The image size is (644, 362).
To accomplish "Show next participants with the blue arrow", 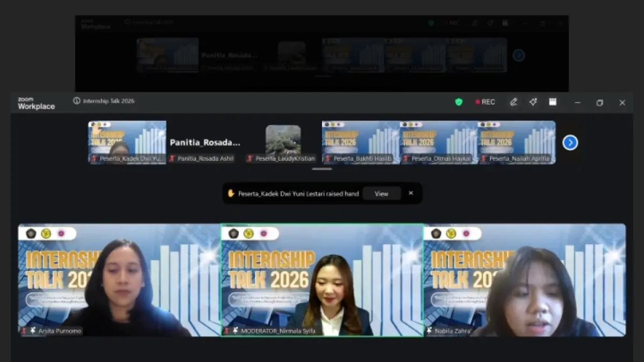I will [570, 143].
